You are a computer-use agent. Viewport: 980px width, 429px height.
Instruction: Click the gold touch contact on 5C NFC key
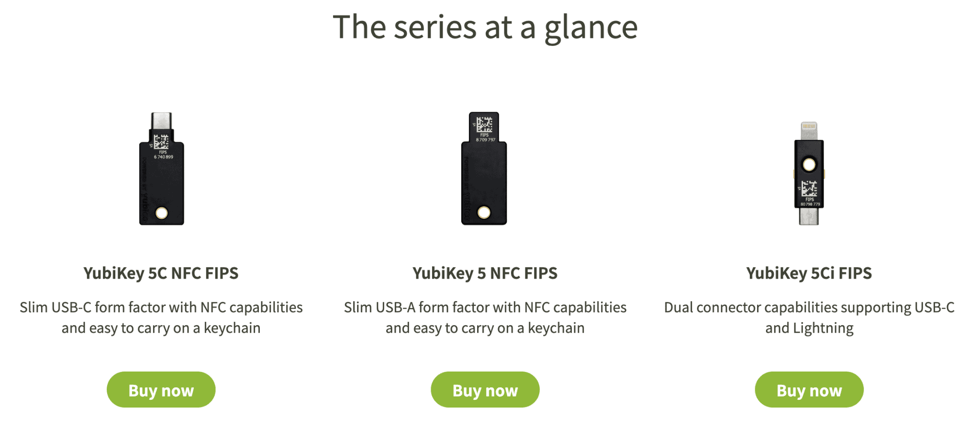tap(162, 213)
